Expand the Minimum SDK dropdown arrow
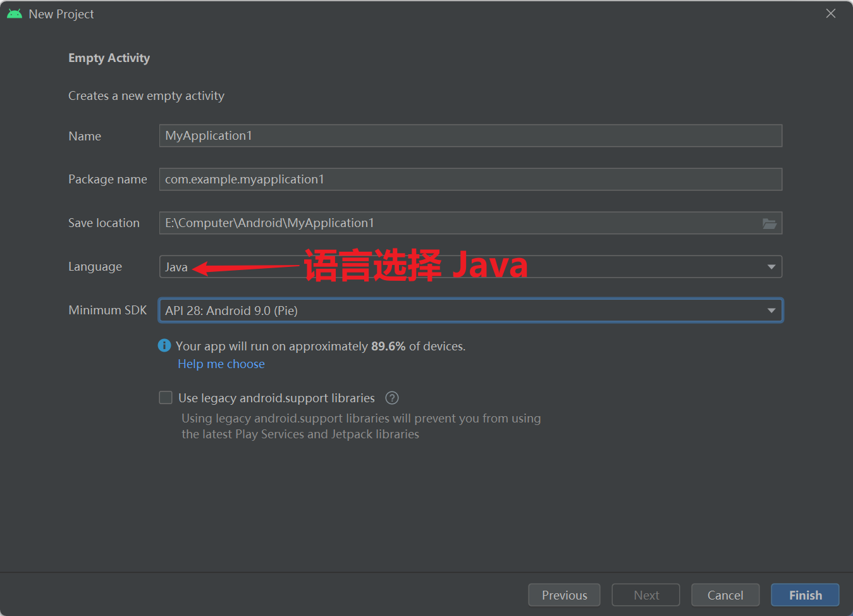Image resolution: width=853 pixels, height=616 pixels. [x=771, y=311]
